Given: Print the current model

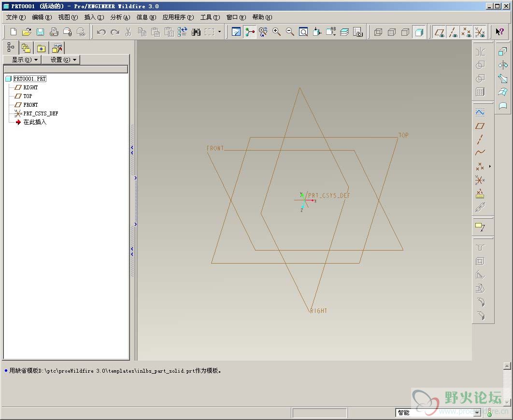Looking at the screenshot, I should pyautogui.click(x=54, y=32).
